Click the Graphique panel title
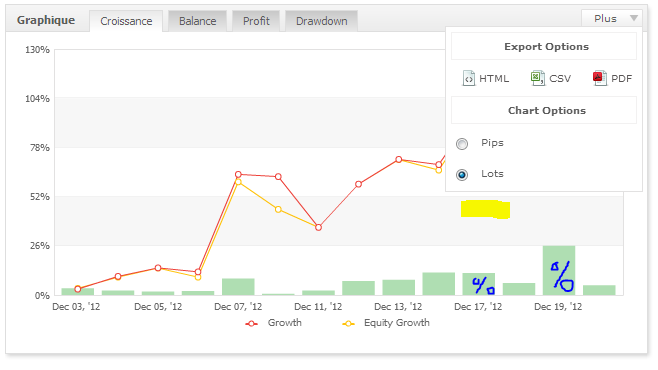This screenshot has height=370, width=658. click(x=46, y=20)
